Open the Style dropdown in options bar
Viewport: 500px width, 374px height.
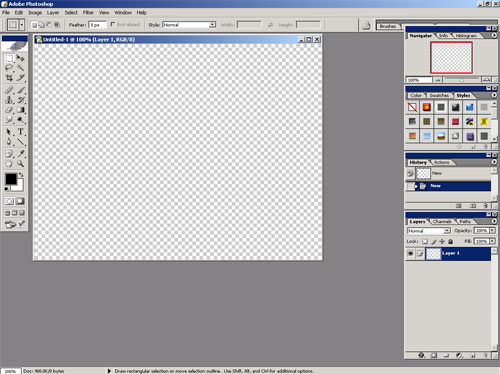pyautogui.click(x=189, y=25)
